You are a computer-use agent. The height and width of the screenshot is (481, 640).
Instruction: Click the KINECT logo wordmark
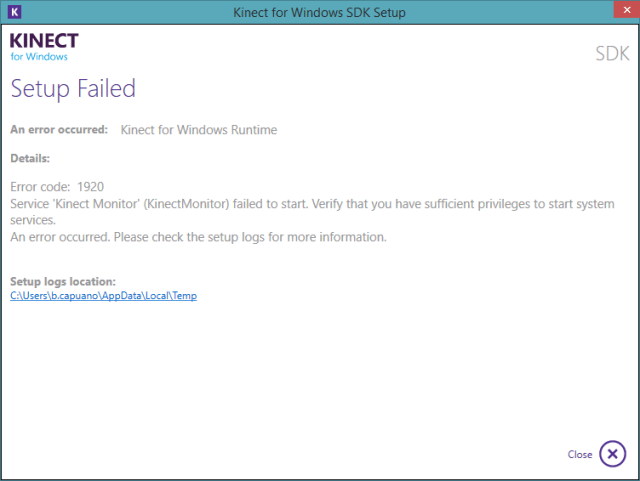pyautogui.click(x=44, y=41)
